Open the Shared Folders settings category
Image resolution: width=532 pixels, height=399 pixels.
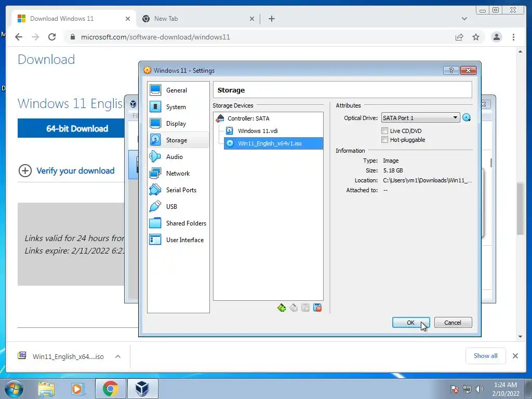(179, 223)
